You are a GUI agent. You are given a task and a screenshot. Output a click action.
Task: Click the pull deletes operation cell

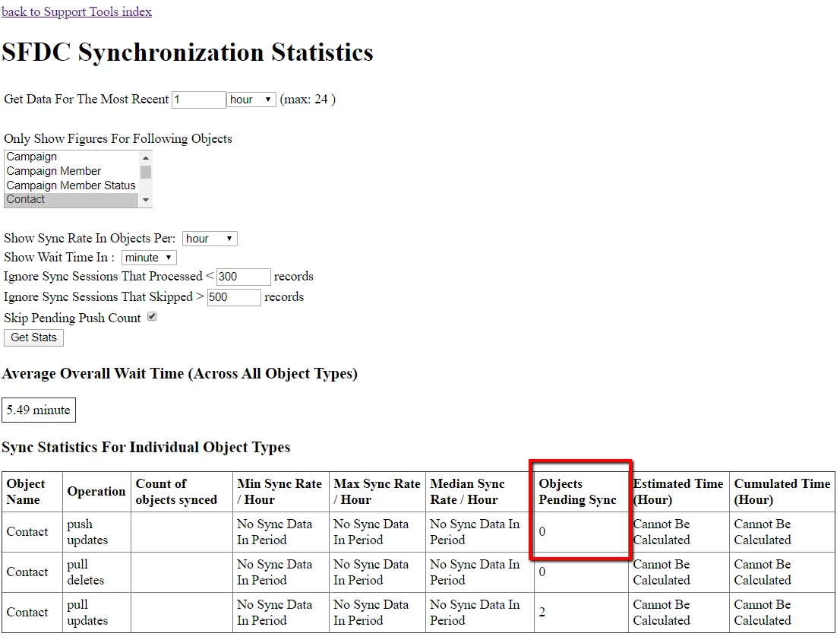pos(96,572)
